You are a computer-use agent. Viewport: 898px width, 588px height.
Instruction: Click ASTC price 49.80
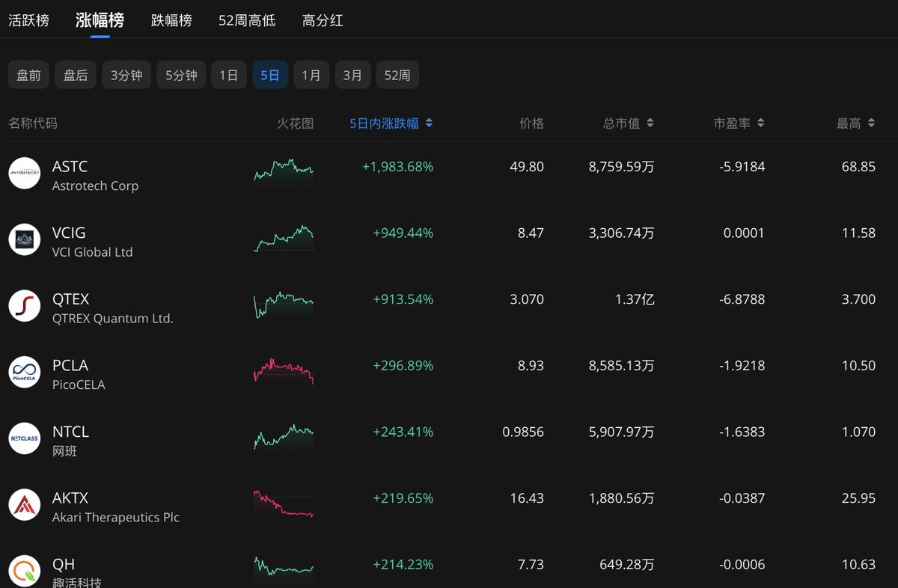click(527, 167)
